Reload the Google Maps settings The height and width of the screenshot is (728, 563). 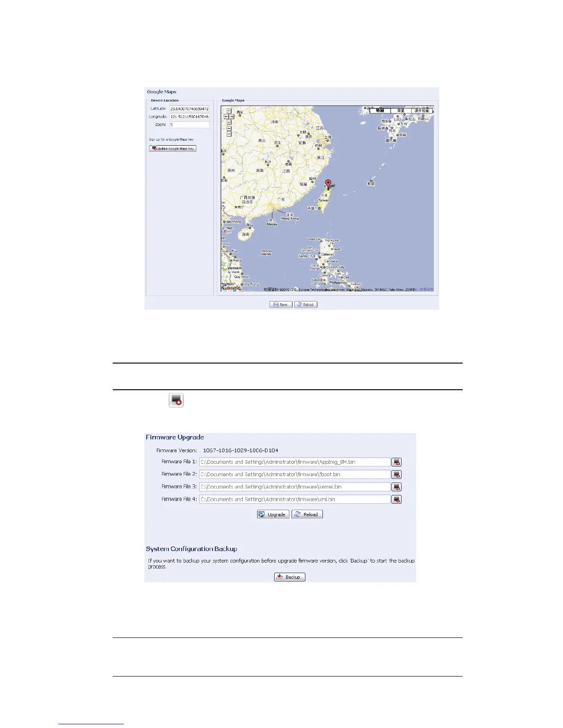coord(305,304)
